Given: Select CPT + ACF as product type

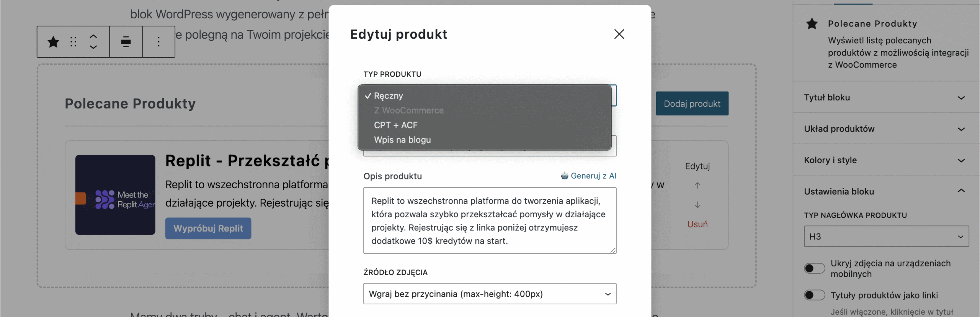Looking at the screenshot, I should pyautogui.click(x=395, y=125).
